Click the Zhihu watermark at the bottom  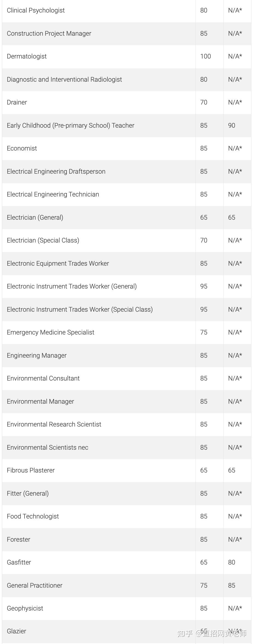212,633
